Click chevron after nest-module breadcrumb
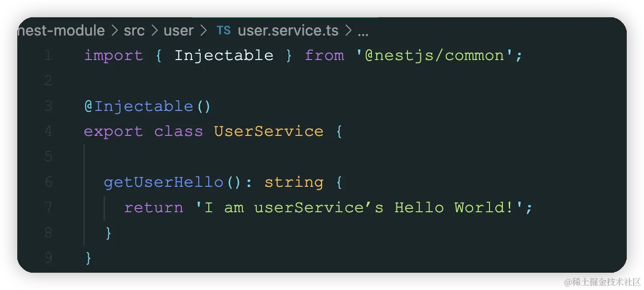 pos(114,31)
